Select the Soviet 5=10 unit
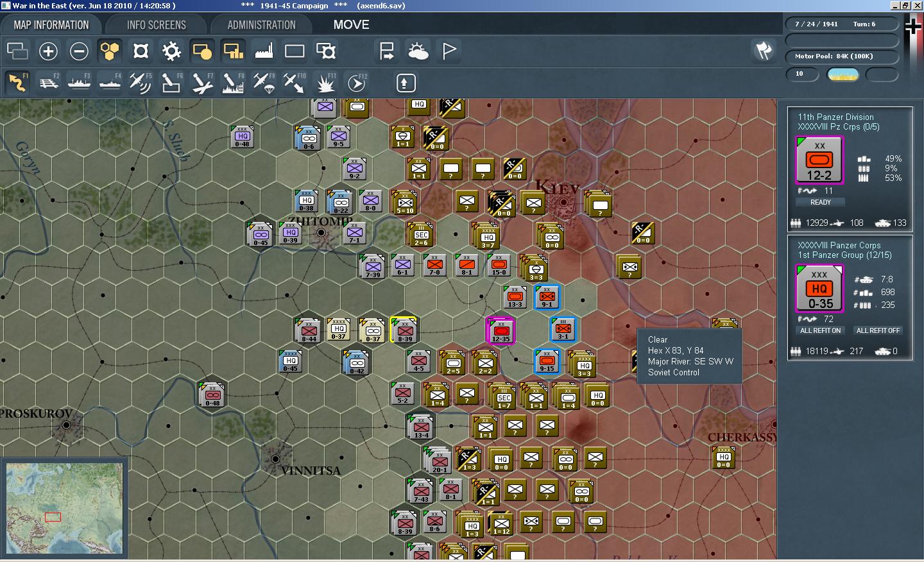 [x=405, y=203]
